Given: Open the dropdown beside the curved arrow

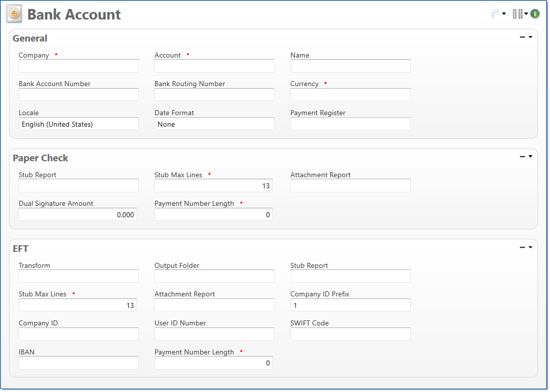Looking at the screenshot, I should [504, 14].
